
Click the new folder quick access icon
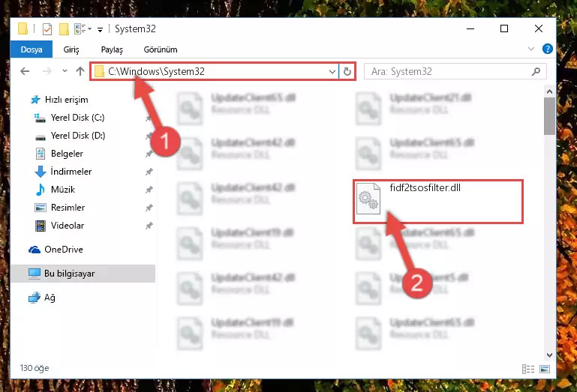coord(64,28)
